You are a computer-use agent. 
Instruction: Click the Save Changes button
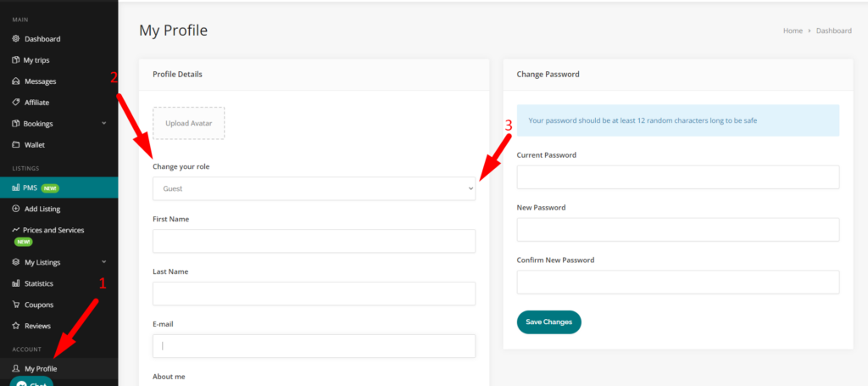(x=549, y=322)
